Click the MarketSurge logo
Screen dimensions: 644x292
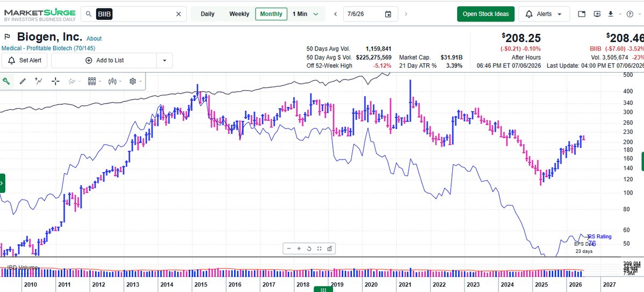tap(39, 15)
